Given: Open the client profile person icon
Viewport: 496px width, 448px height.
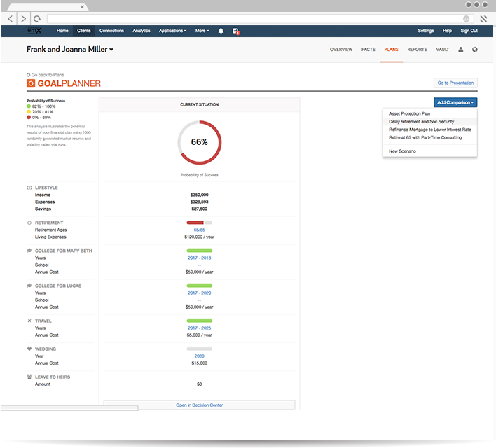Looking at the screenshot, I should 460,50.
